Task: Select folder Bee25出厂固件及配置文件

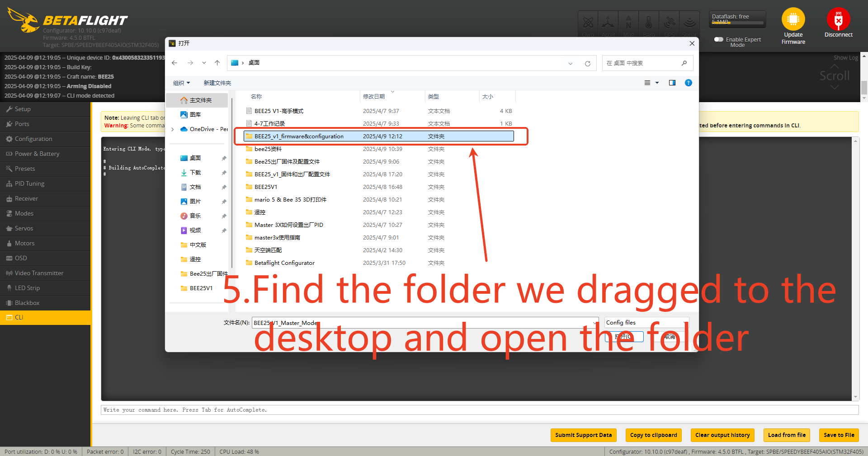Action: pyautogui.click(x=379, y=162)
